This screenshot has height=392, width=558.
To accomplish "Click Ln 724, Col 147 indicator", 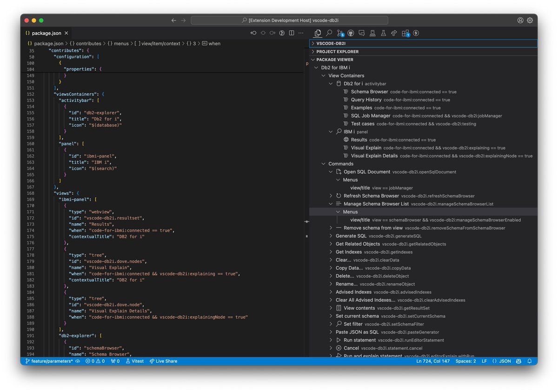I will point(433,361).
